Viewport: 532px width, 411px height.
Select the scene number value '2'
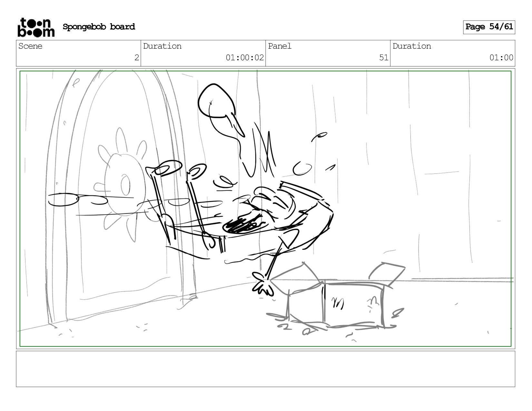coord(137,58)
